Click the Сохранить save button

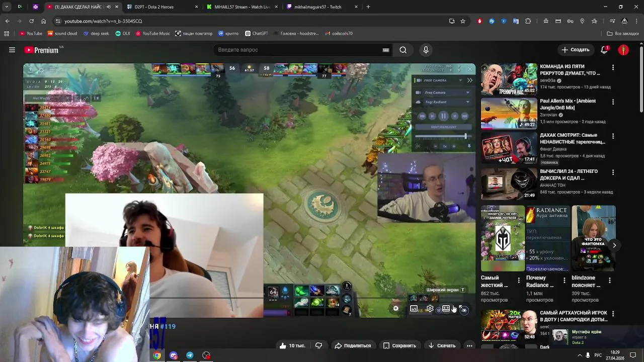pos(399,345)
